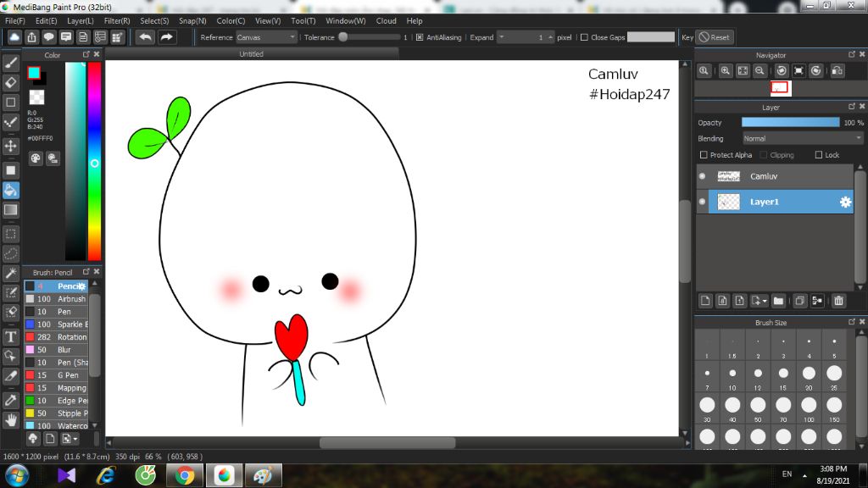Open the color palette icon in Color panel
This screenshot has width=868, height=488.
[x=36, y=158]
